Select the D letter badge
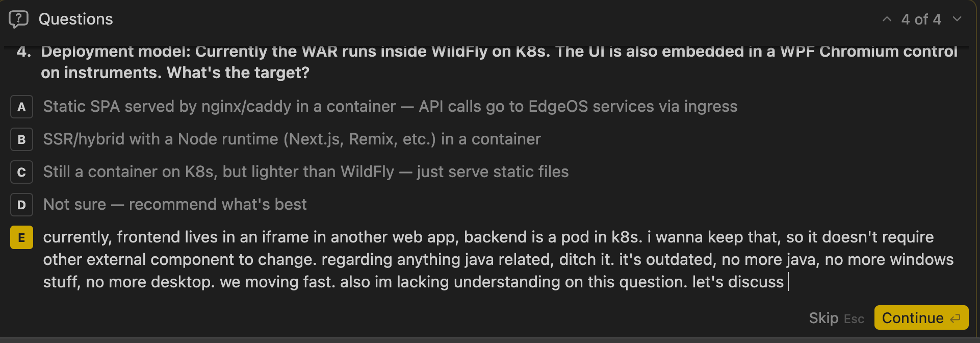The width and height of the screenshot is (980, 343). point(21,205)
